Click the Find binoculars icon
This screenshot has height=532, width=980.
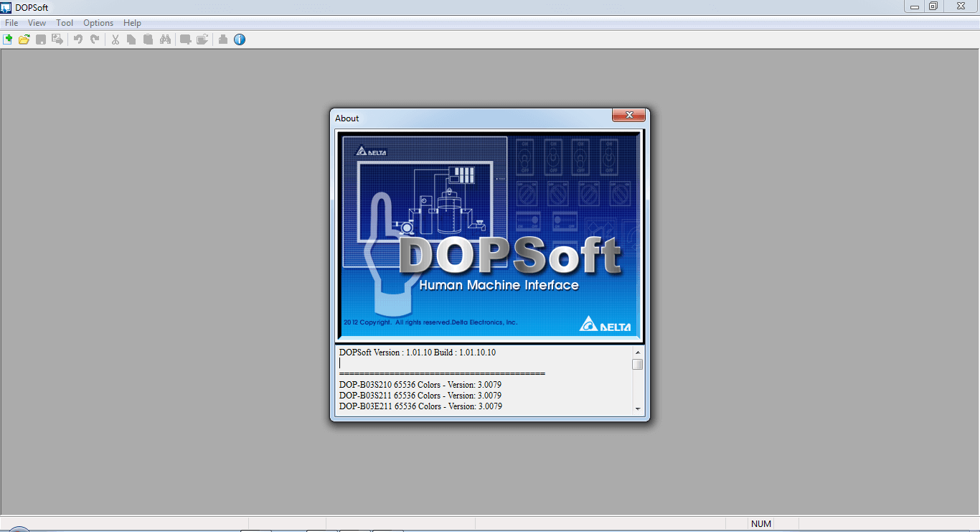[x=165, y=39]
